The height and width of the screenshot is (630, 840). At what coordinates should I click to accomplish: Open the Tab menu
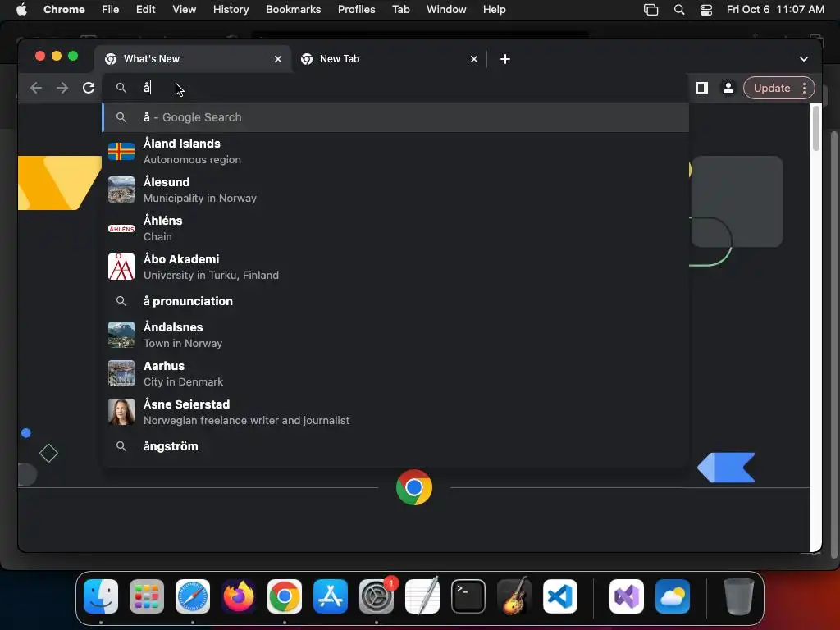point(400,10)
